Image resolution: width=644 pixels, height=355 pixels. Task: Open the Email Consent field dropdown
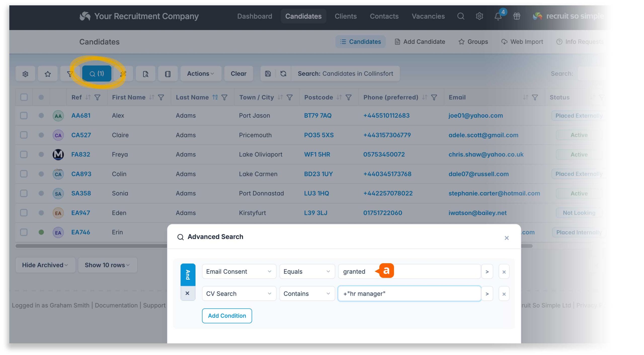pyautogui.click(x=239, y=272)
